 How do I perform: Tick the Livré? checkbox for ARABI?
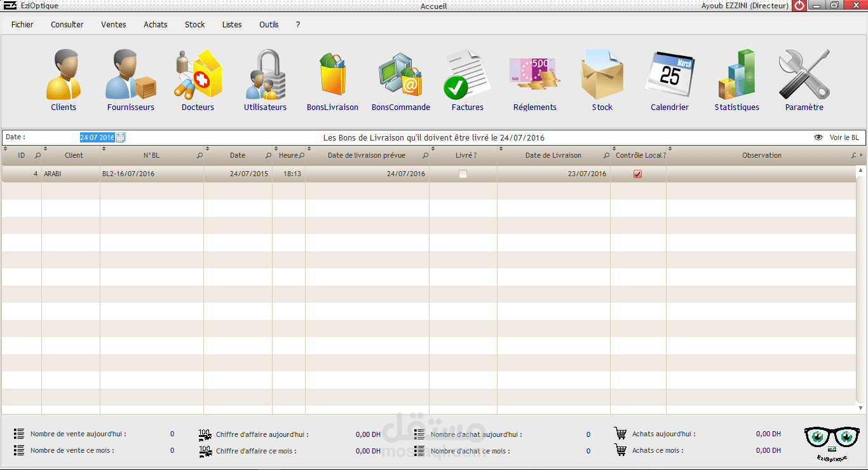(463, 174)
